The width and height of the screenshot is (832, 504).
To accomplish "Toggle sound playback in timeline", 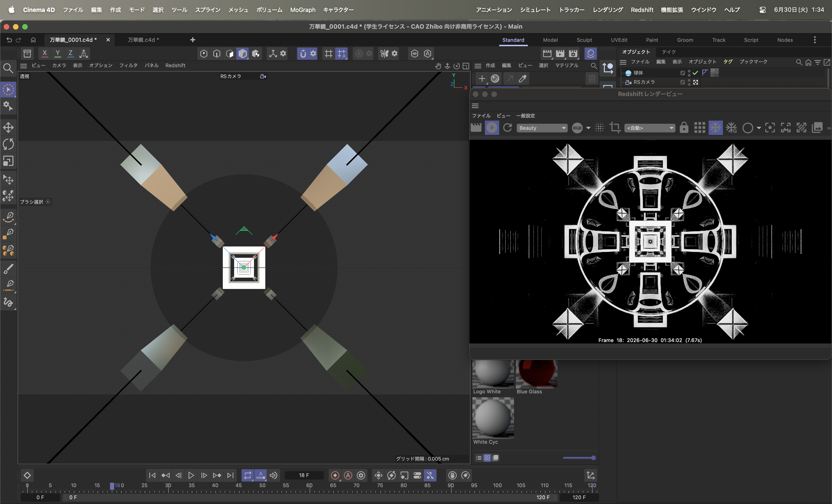I will 273,475.
